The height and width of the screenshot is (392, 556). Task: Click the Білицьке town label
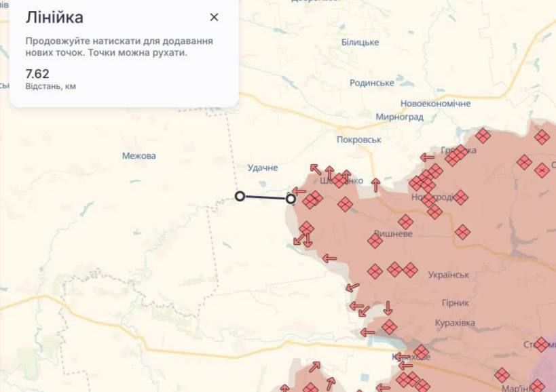[x=360, y=42]
